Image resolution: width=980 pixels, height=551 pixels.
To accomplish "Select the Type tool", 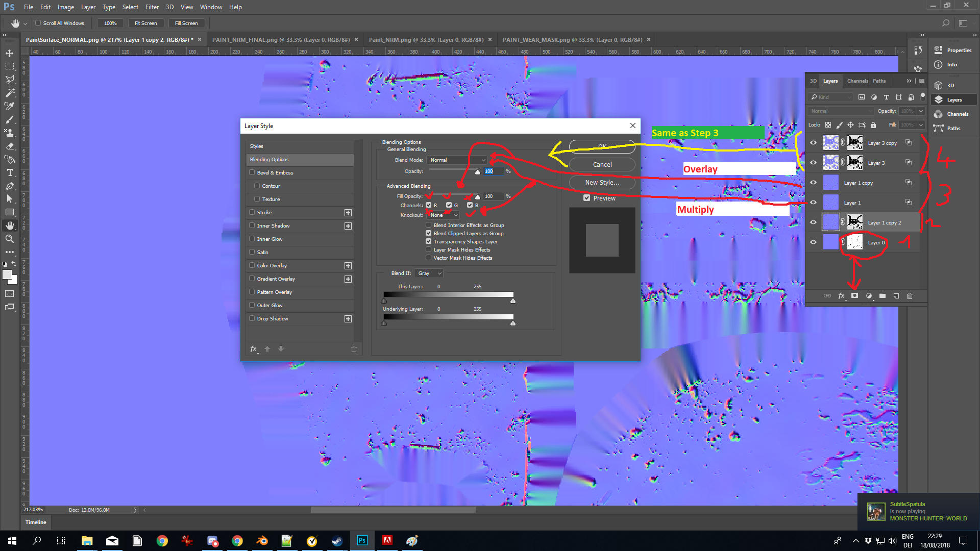I will click(10, 172).
